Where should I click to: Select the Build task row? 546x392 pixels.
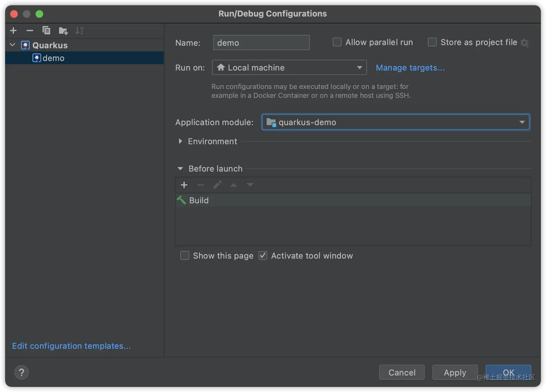click(x=353, y=200)
